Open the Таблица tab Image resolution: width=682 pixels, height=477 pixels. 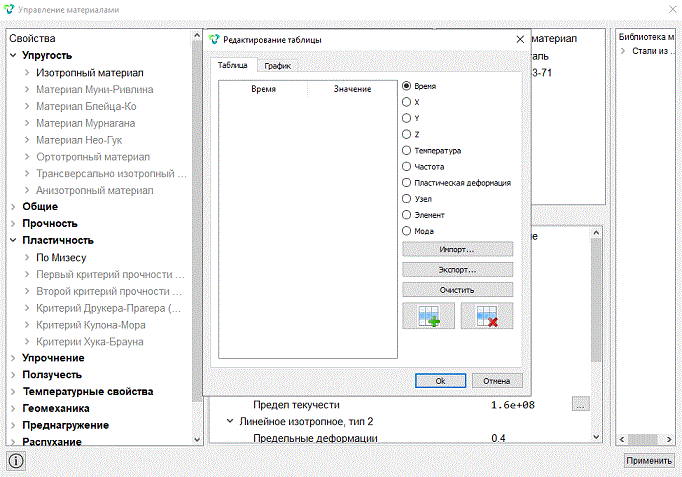coord(233,65)
